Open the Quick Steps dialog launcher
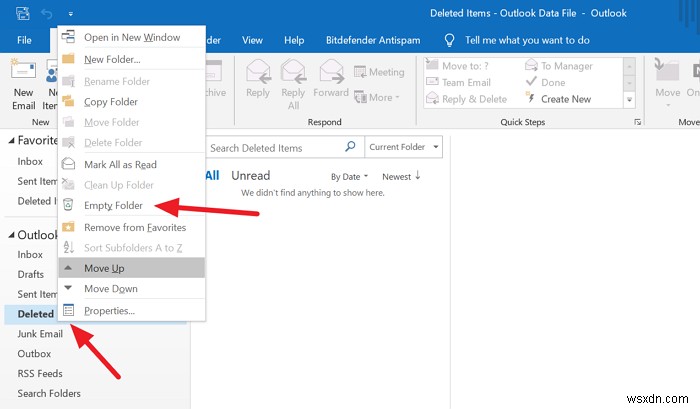 tap(638, 122)
